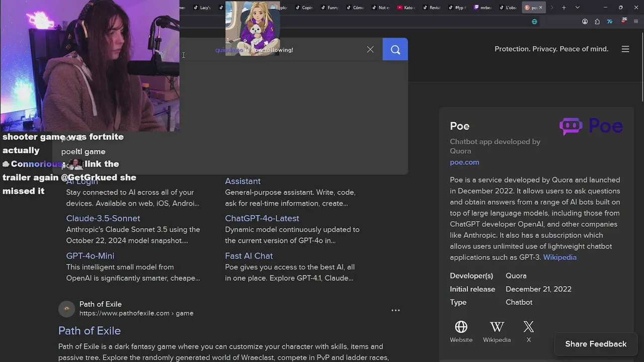
Task: Open the ChatGPT-4o-Latest sitelink
Action: (262, 218)
